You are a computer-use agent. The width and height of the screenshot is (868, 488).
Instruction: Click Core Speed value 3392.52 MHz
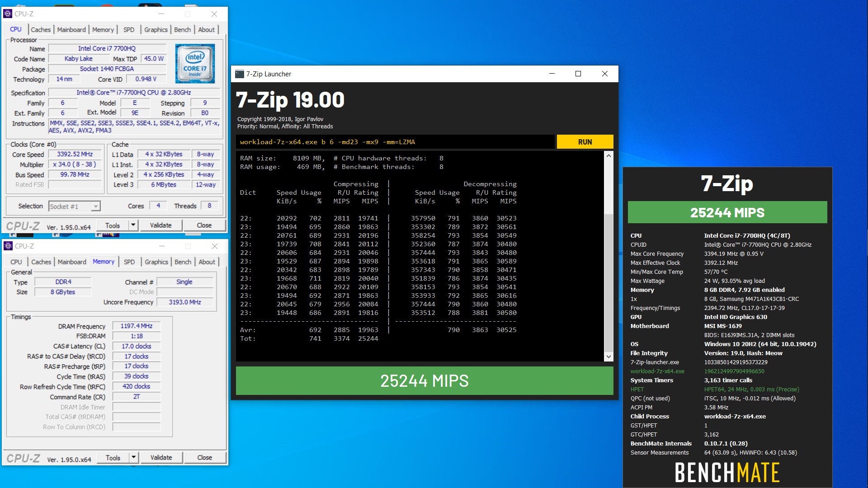75,154
